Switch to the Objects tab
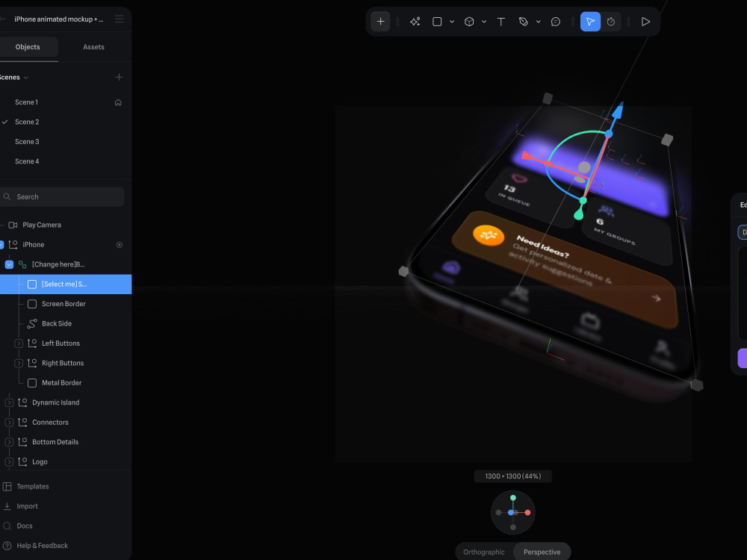The width and height of the screenshot is (747, 560). [x=28, y=46]
